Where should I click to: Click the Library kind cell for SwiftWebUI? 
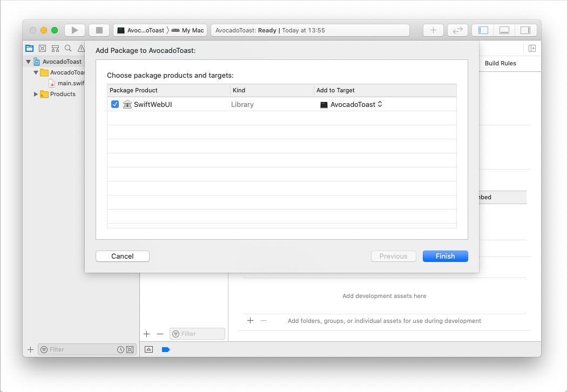[242, 105]
